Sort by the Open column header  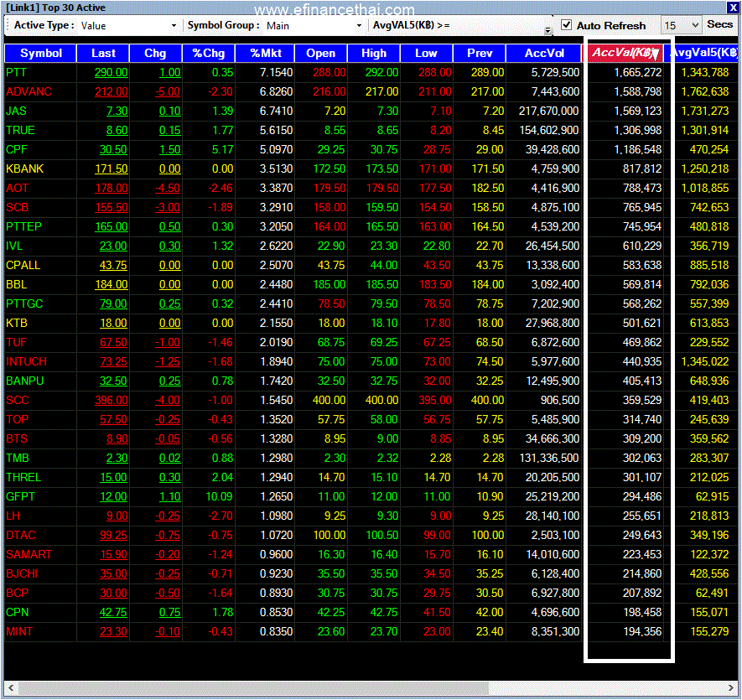tap(321, 53)
